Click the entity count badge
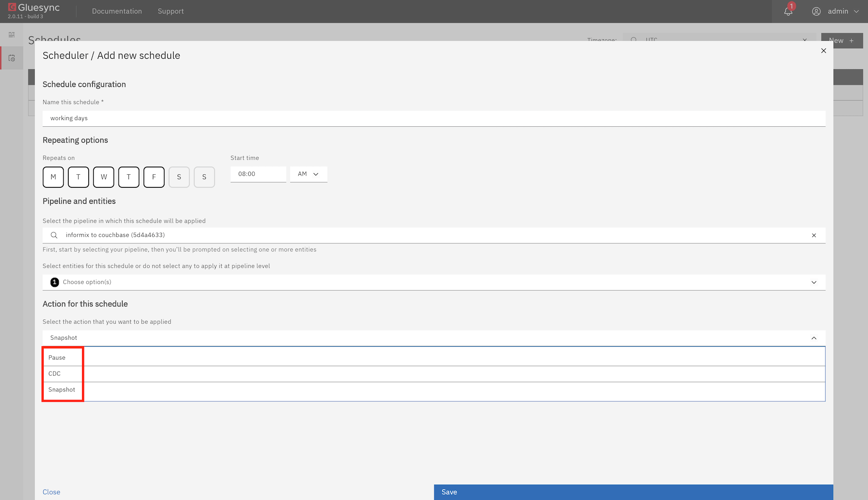 (x=55, y=282)
